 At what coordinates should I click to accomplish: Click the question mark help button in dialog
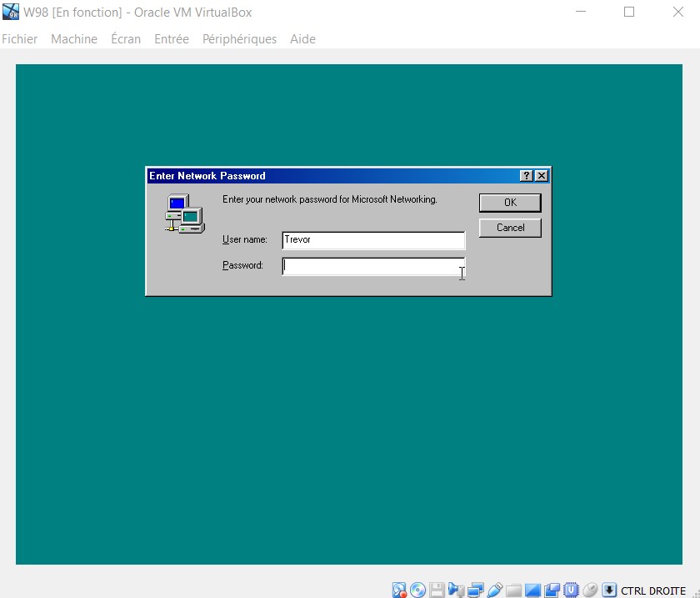[x=527, y=176]
